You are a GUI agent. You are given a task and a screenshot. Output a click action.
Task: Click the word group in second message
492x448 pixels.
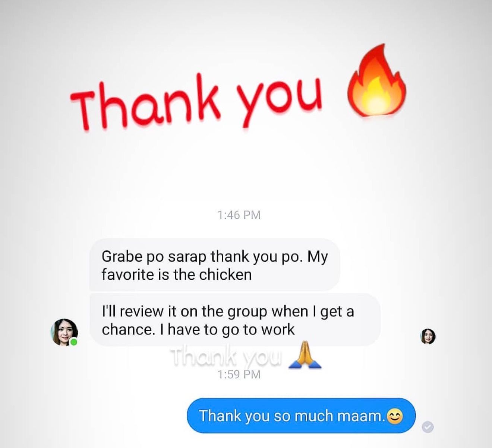point(247,312)
